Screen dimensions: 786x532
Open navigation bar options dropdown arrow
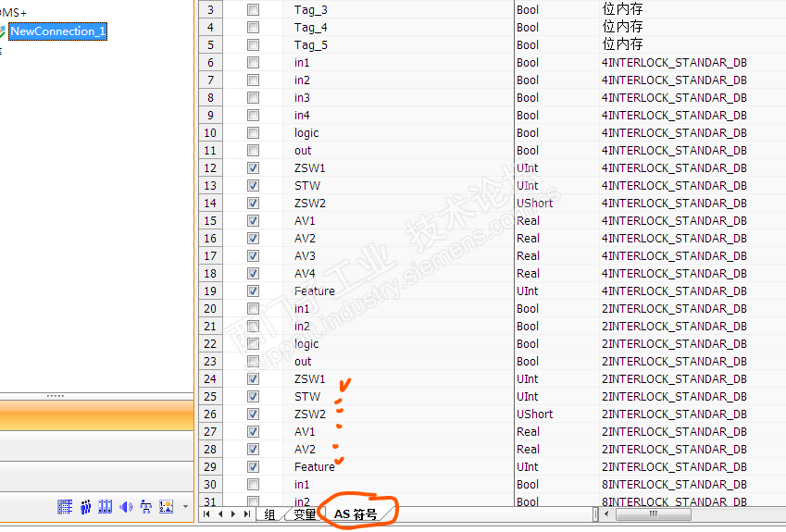[185, 507]
